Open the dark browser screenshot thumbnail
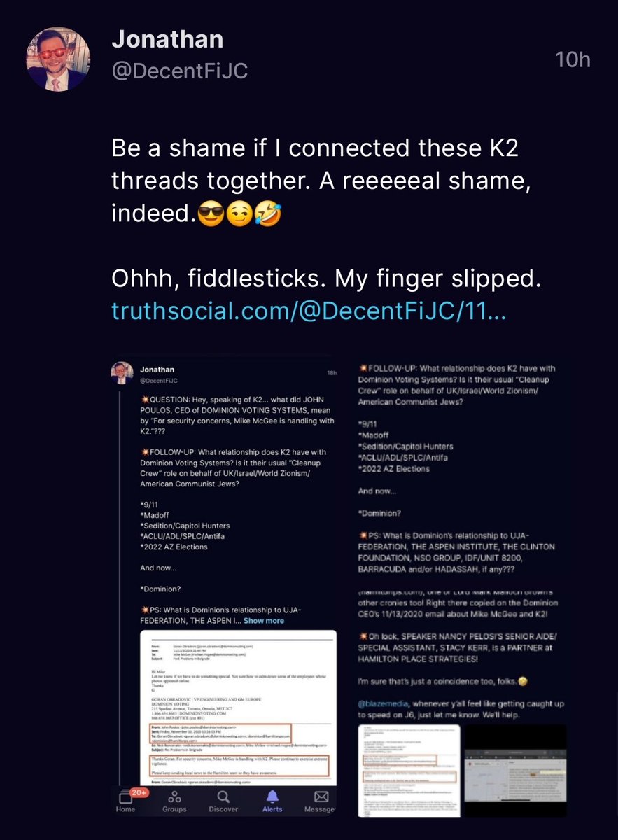 pyautogui.click(x=513, y=770)
